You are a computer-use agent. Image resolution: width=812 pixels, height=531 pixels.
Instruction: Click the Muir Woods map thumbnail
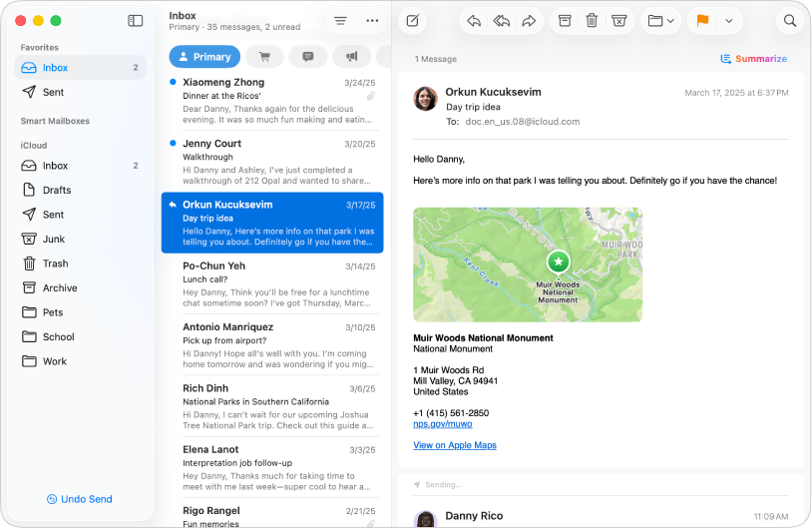click(527, 265)
